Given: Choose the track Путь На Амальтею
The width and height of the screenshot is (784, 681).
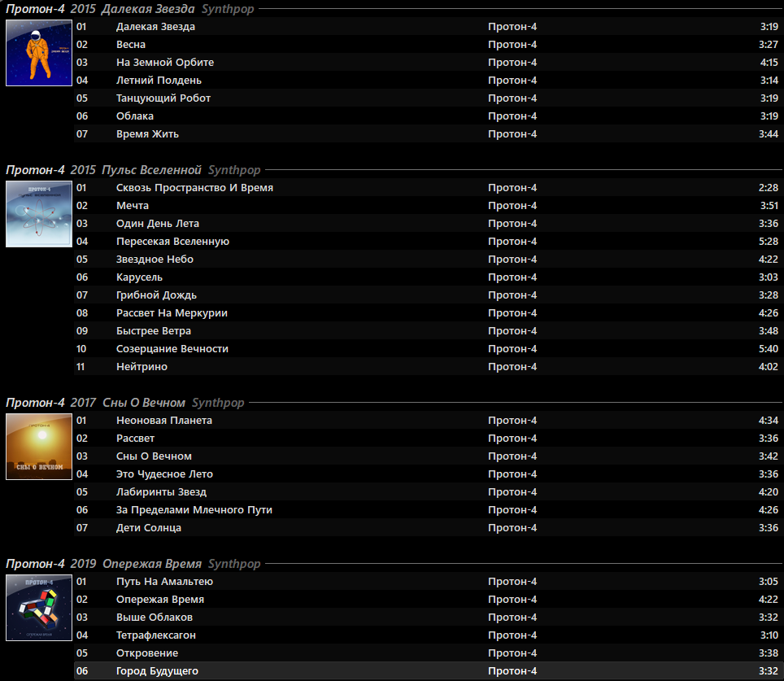Looking at the screenshot, I should [165, 582].
